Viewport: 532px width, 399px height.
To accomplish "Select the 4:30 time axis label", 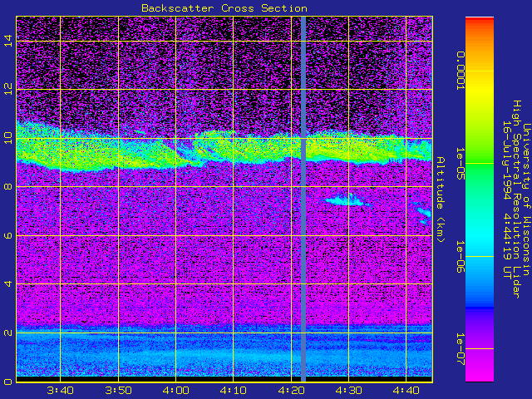I will pyautogui.click(x=348, y=391).
